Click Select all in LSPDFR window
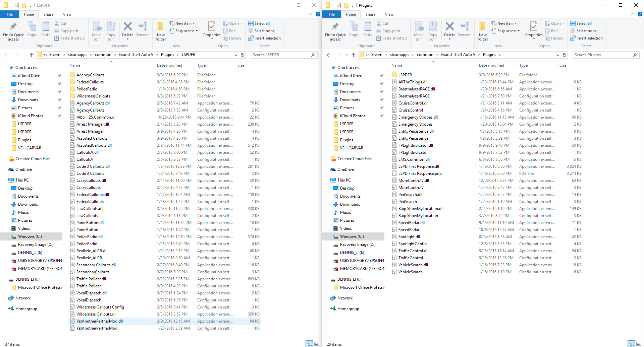The height and width of the screenshot is (347, 644). [x=259, y=23]
